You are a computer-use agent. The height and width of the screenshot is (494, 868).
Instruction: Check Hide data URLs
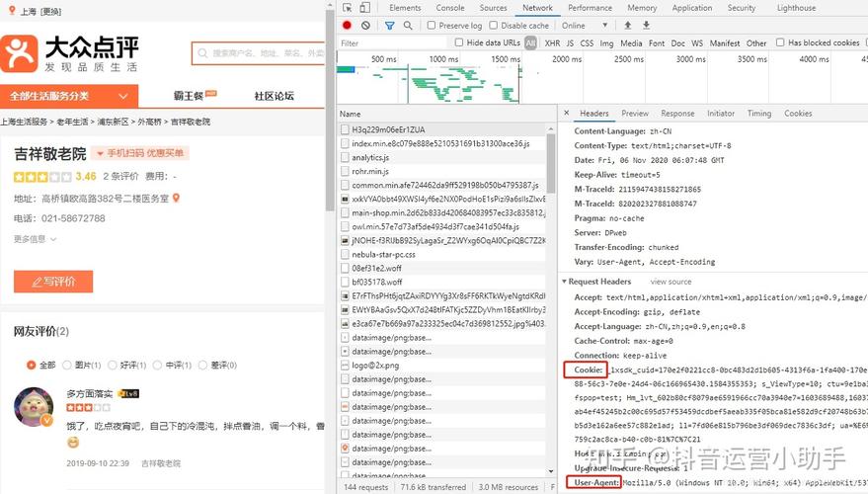tap(459, 42)
